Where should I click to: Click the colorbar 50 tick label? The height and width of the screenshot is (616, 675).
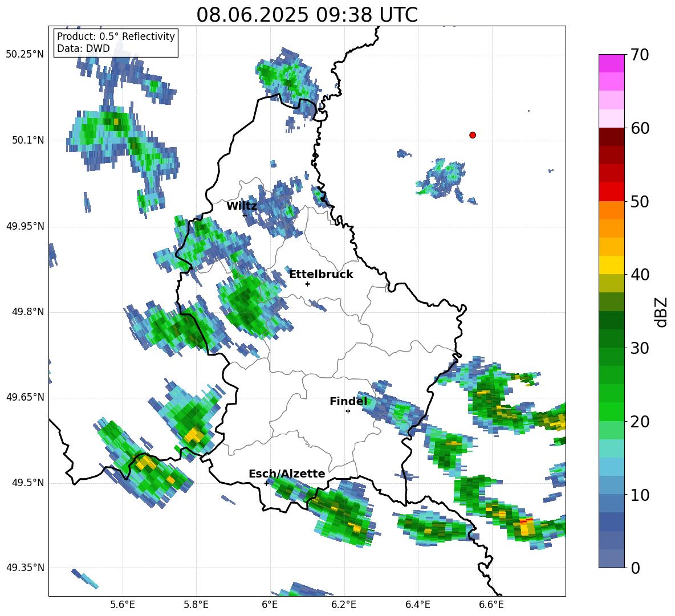coord(640,202)
